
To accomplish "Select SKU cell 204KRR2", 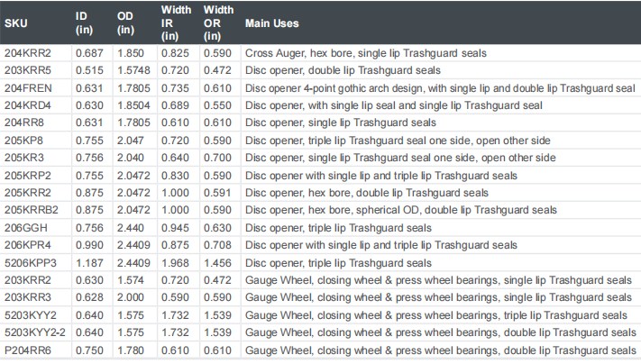I will point(28,53).
